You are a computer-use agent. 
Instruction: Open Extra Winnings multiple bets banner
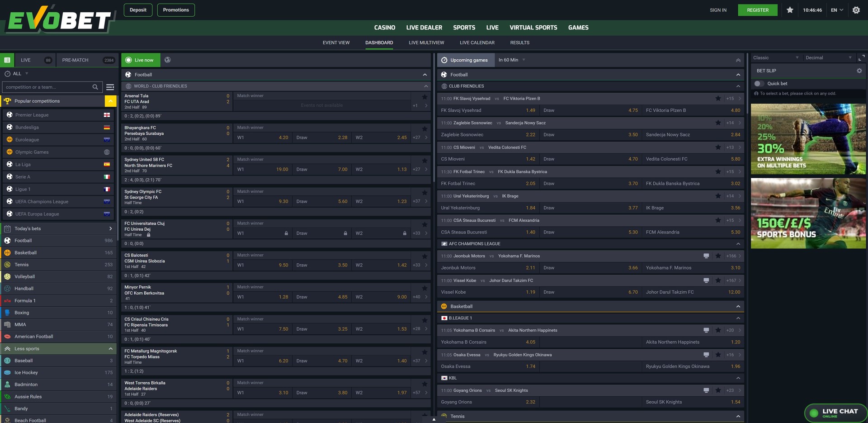tap(808, 139)
